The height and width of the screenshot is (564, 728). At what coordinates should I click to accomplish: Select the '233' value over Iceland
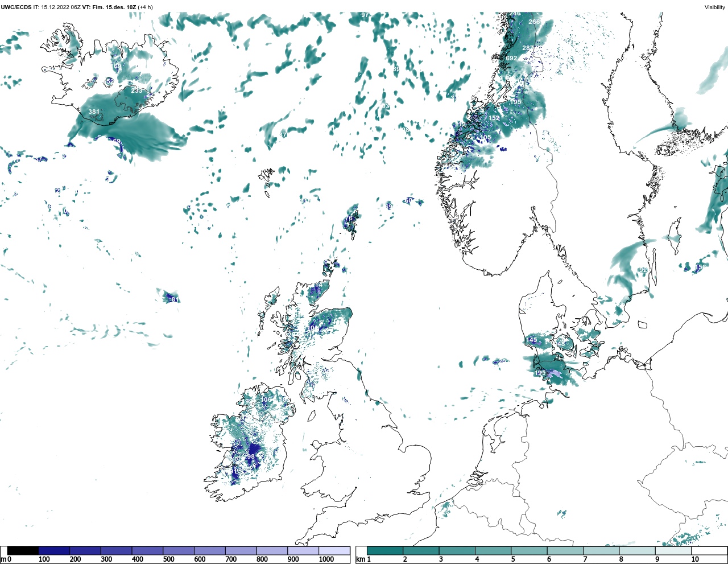tap(136, 90)
